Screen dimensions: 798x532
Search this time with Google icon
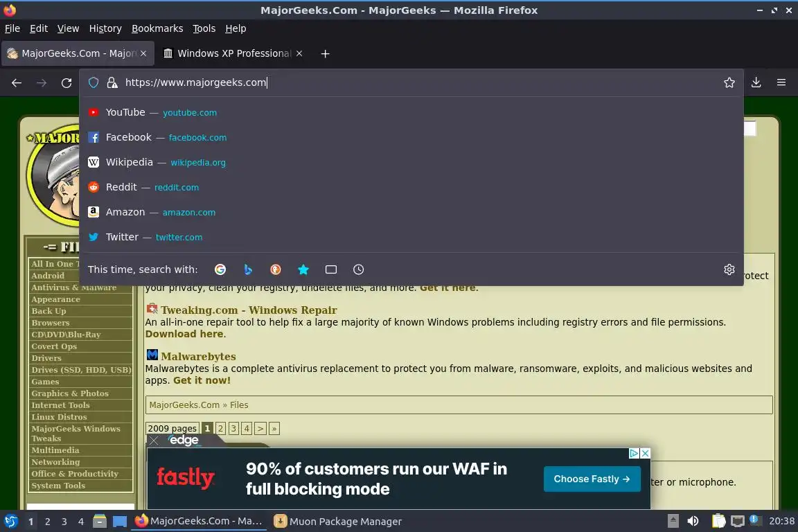point(220,269)
